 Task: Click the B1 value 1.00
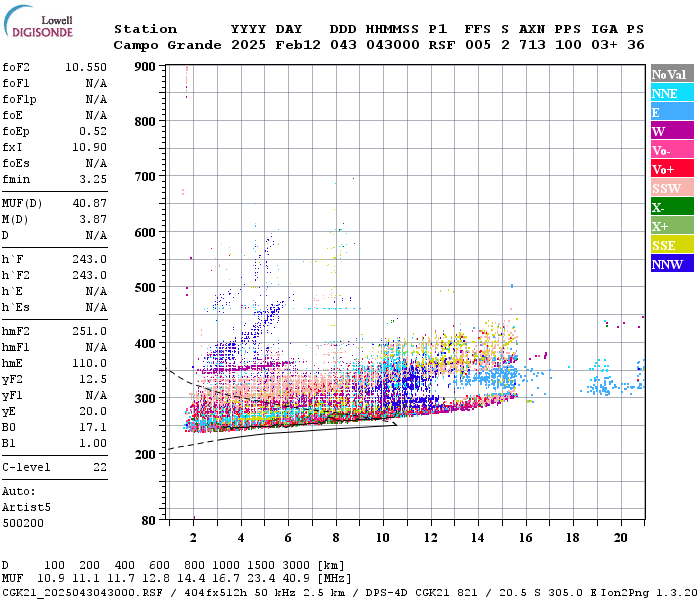(93, 443)
